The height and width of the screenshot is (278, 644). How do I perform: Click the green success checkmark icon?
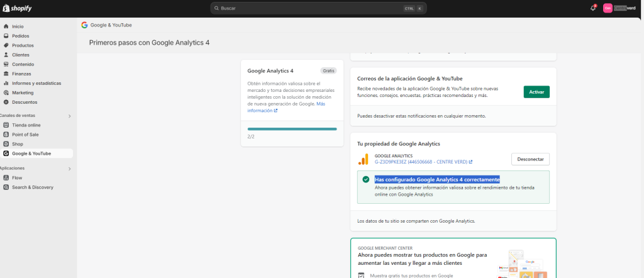pyautogui.click(x=365, y=179)
